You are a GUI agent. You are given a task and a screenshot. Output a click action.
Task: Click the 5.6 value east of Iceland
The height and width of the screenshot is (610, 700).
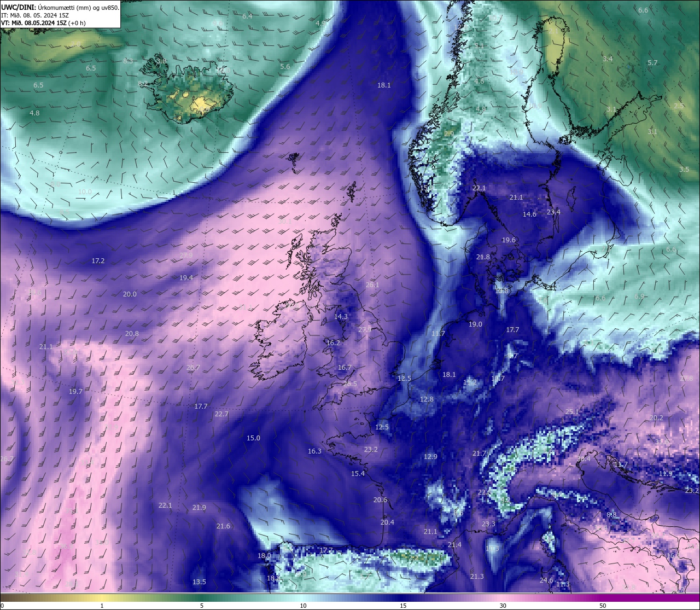(285, 67)
